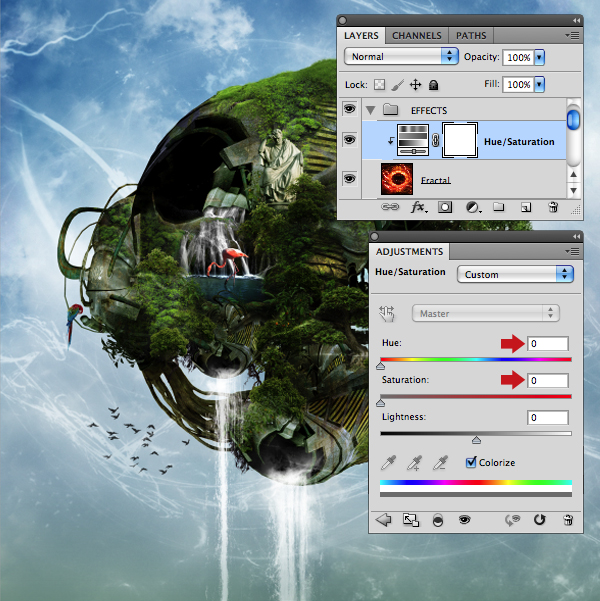Select the Fractal layer name
This screenshot has width=600, height=601.
tap(436, 180)
